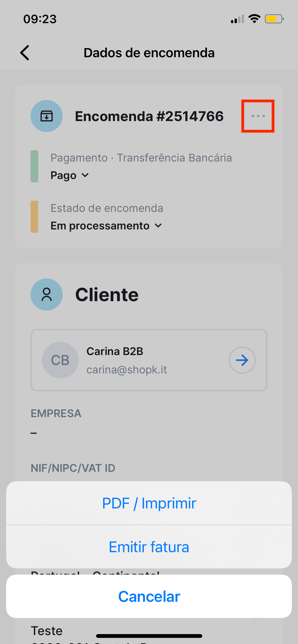The image size is (298, 644).
Task: Tap the green payment status bar
Action: coord(34,166)
